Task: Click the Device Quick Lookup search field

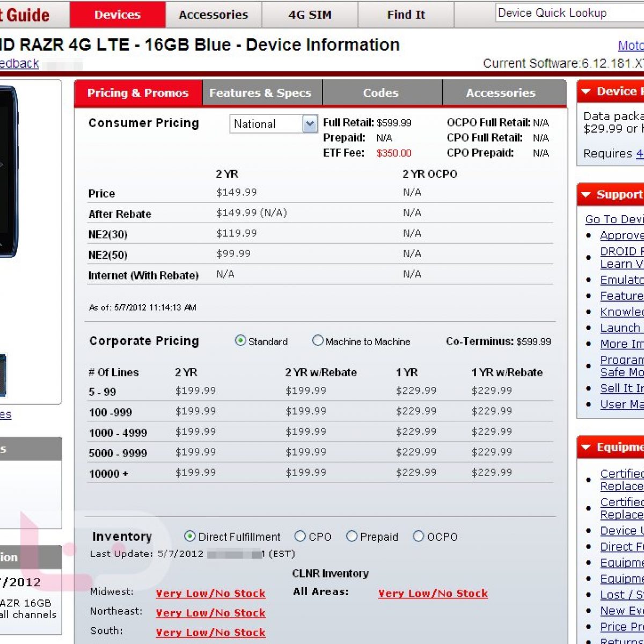Action: click(x=569, y=13)
